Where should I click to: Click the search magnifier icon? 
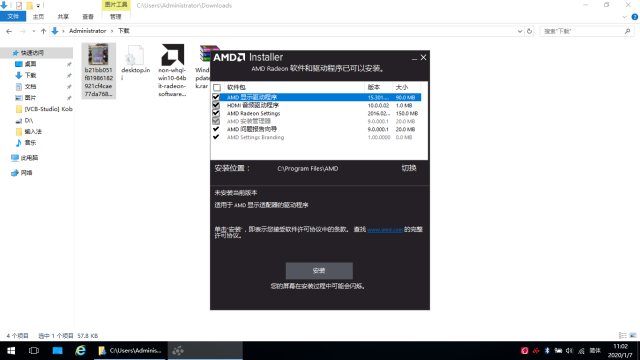[x=627, y=31]
